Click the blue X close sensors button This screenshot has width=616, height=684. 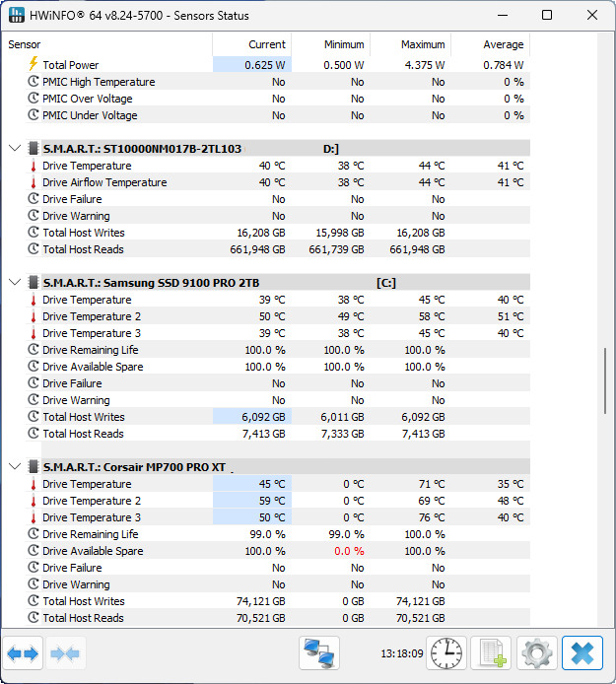point(582,653)
